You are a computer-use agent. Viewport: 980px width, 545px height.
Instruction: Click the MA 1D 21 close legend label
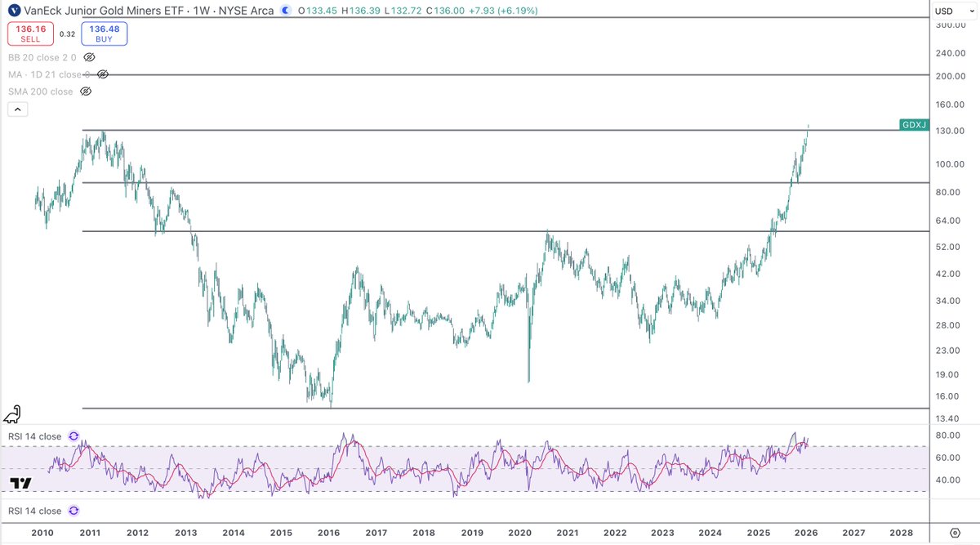49,74
